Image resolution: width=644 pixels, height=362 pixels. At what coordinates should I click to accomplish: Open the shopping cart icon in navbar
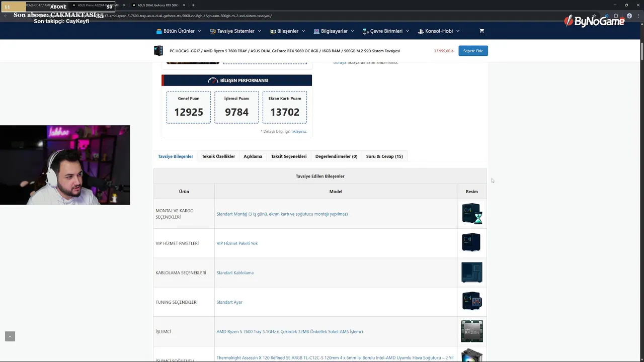(x=481, y=31)
